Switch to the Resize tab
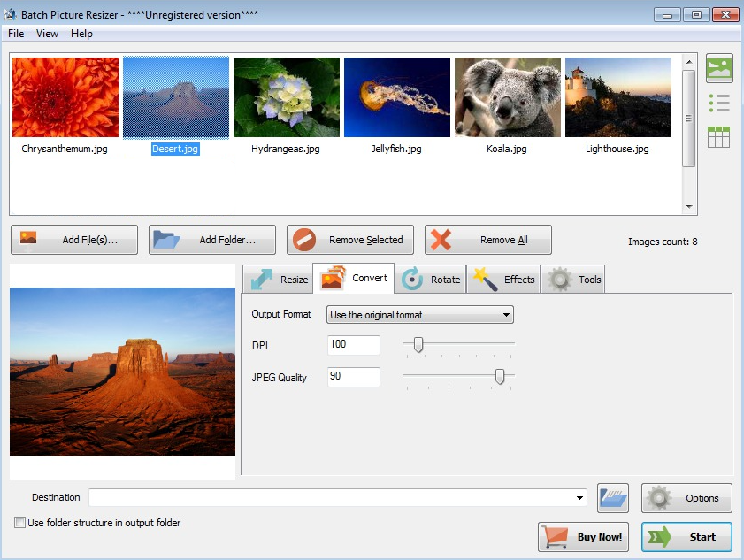Viewport: 744px width, 560px height. 278,279
